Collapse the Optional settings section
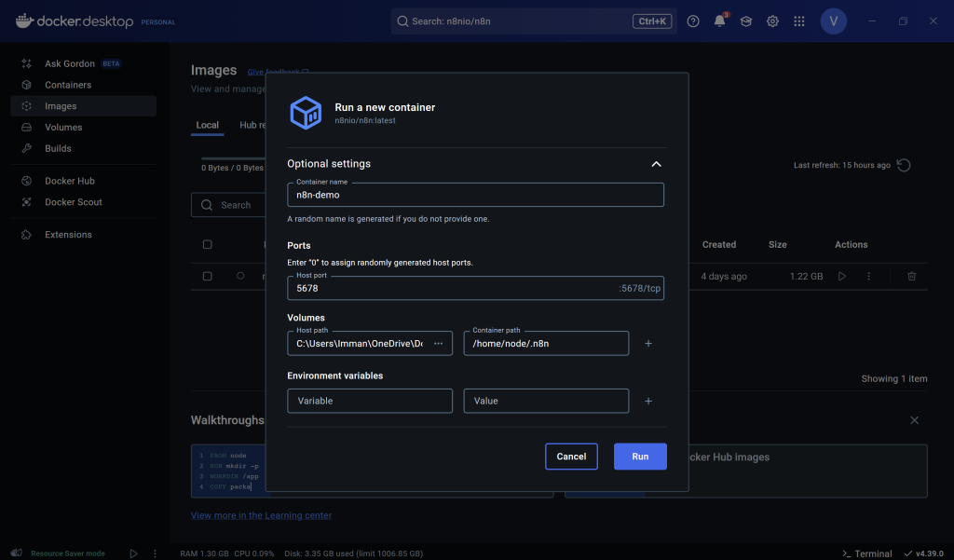Screen dimensions: 954x560 pos(656,164)
